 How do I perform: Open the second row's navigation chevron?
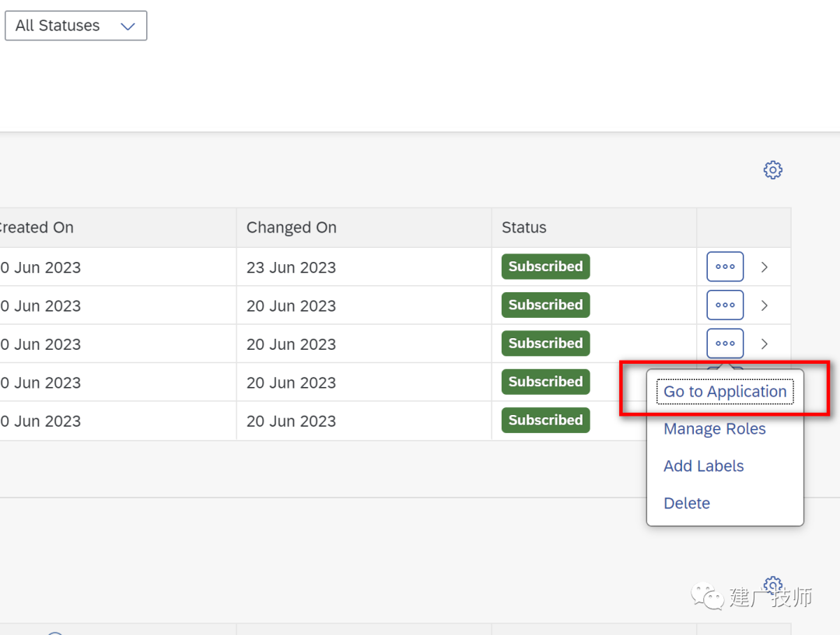pos(765,305)
